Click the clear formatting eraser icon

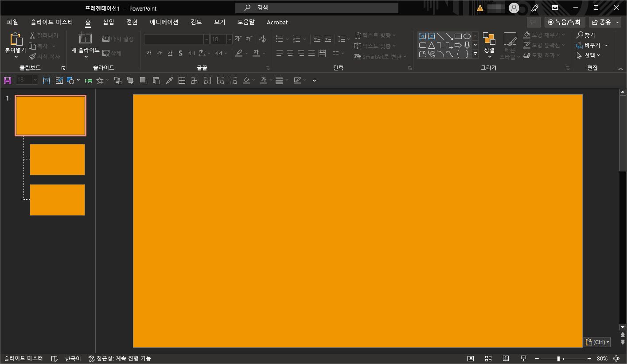(263, 39)
